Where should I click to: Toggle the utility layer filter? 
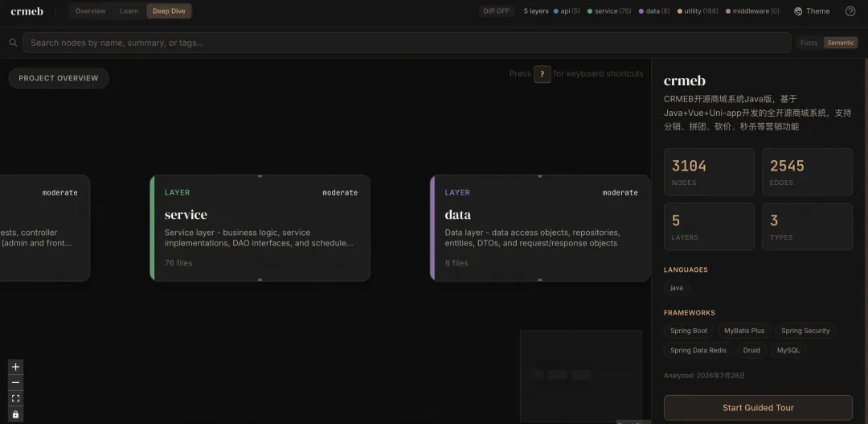click(x=698, y=11)
